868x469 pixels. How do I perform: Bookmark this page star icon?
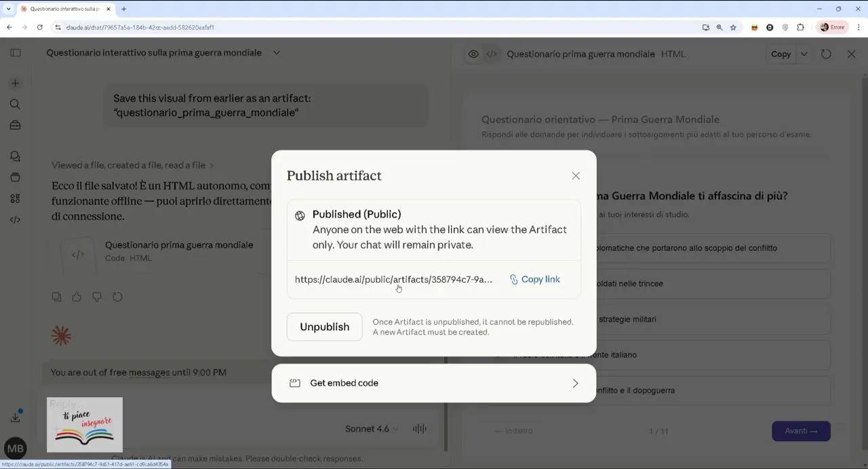[x=733, y=27]
